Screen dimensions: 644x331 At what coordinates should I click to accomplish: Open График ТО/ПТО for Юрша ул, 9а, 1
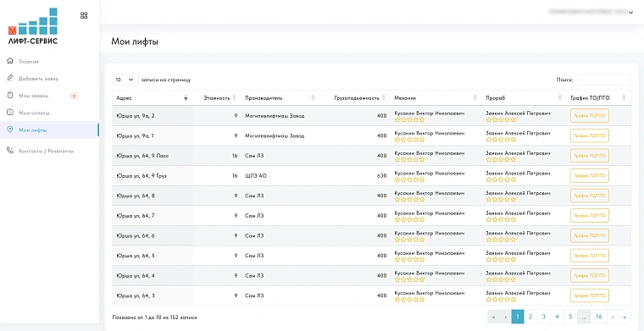tap(590, 135)
